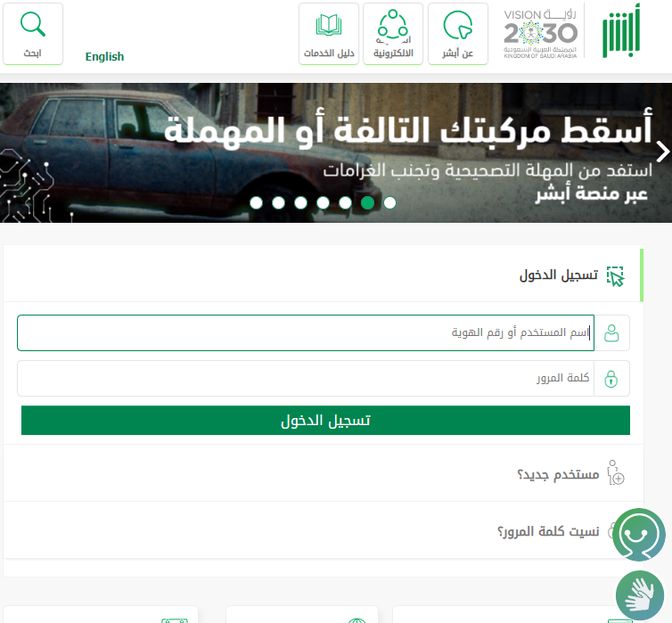The height and width of the screenshot is (623, 672).
Task: Select the rightmost banner carousel dot
Action: click(389, 203)
